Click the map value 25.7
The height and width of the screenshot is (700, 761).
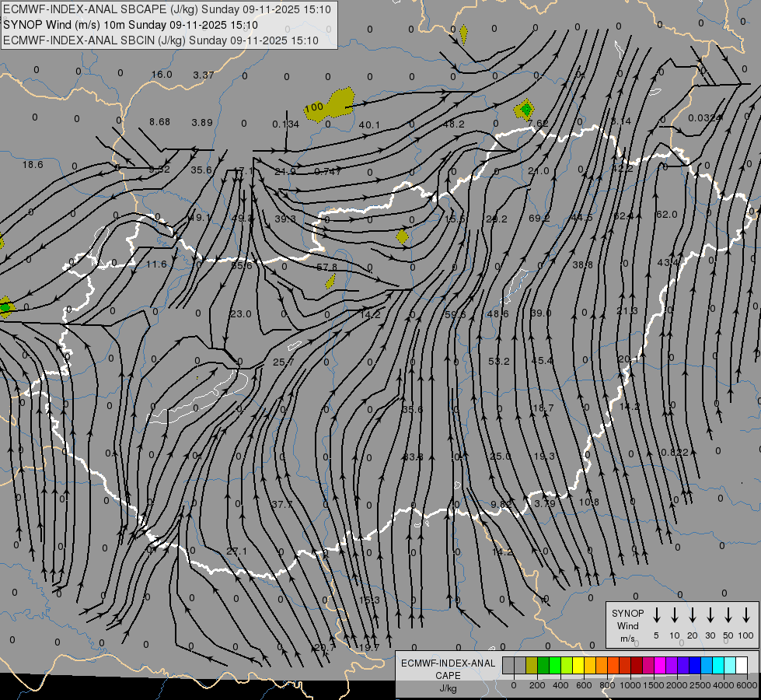click(x=284, y=362)
